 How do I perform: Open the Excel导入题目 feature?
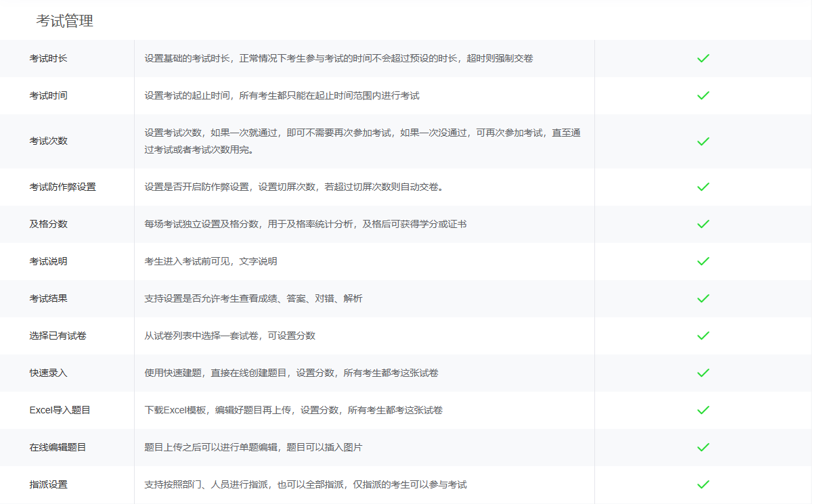pyautogui.click(x=49, y=409)
